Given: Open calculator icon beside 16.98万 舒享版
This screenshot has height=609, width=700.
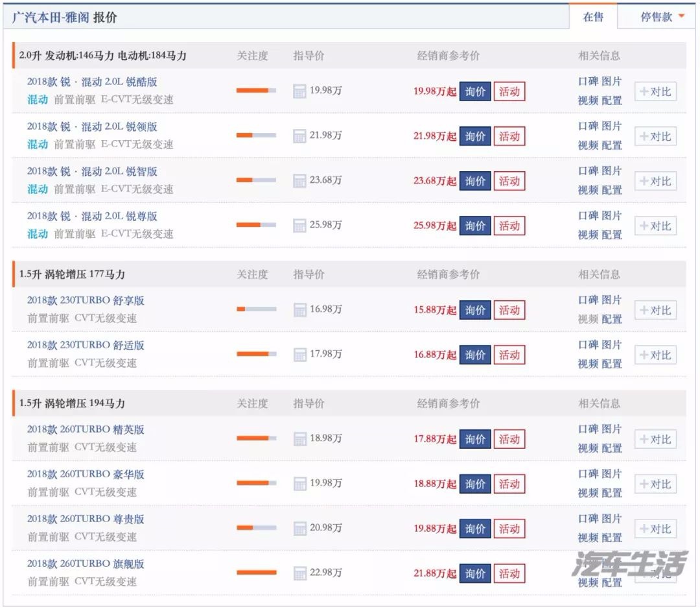Looking at the screenshot, I should pyautogui.click(x=299, y=309).
